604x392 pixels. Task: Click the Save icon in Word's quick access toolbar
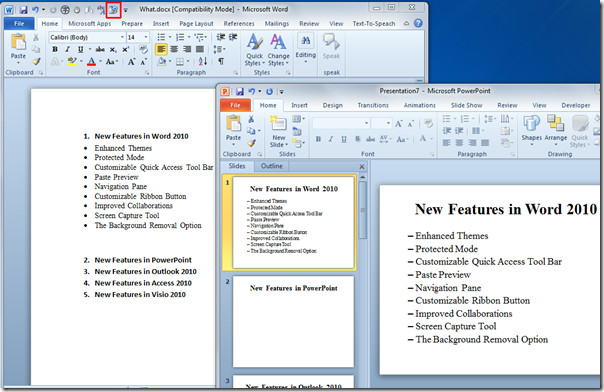point(23,9)
